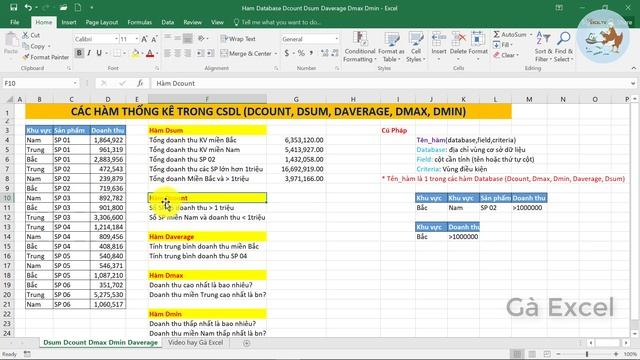Click the zoom out minus button
Screen dimensions: 640x360
(558, 354)
